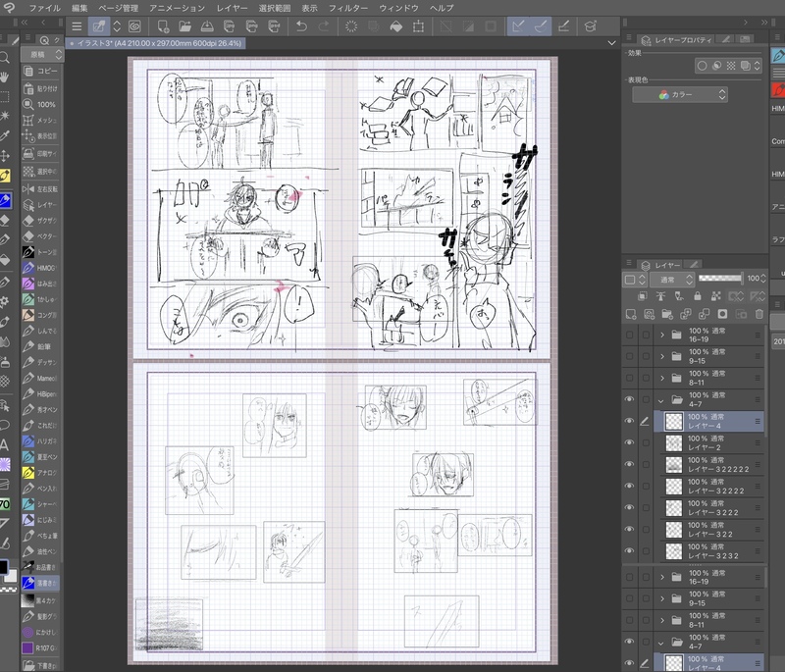Click the new document icon in command bar

(x=163, y=26)
